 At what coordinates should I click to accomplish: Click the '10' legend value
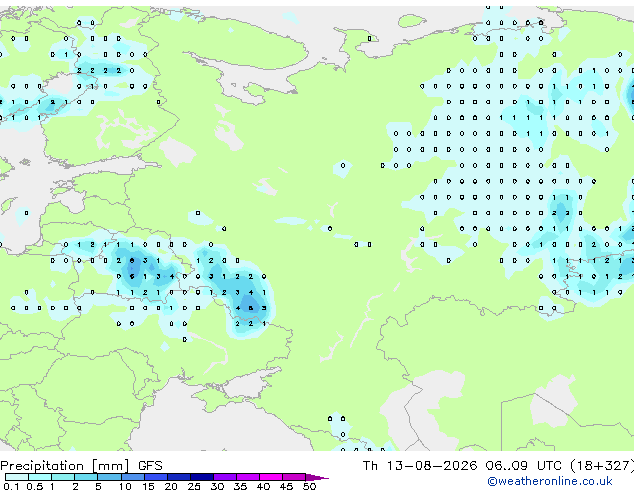(125, 486)
